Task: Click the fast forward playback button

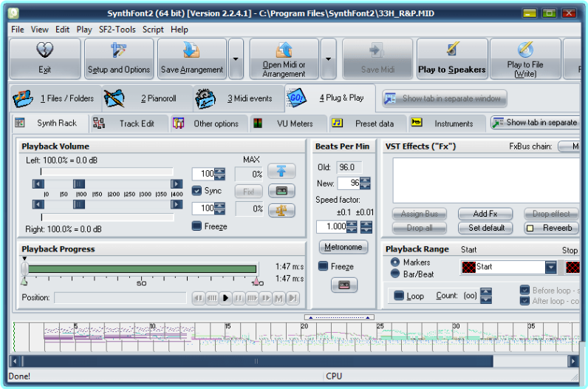Action: (265, 298)
